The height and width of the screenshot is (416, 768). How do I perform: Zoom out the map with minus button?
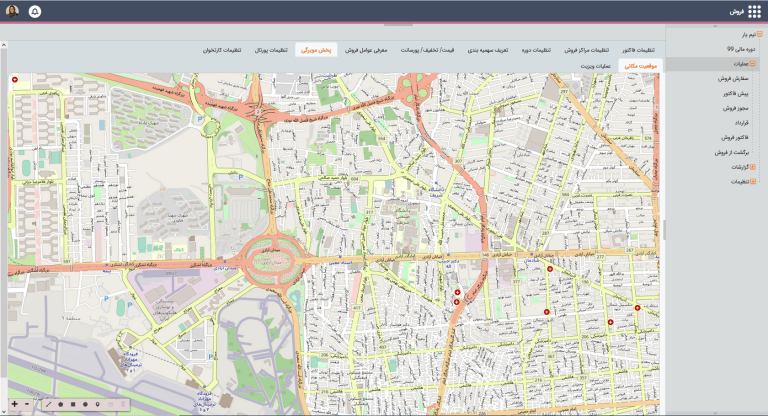(26, 404)
